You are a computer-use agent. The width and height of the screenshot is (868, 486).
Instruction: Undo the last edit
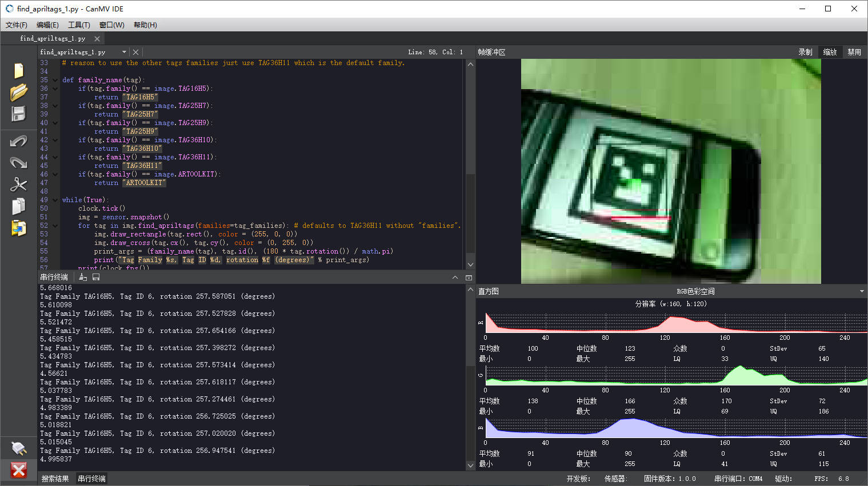[x=18, y=140]
